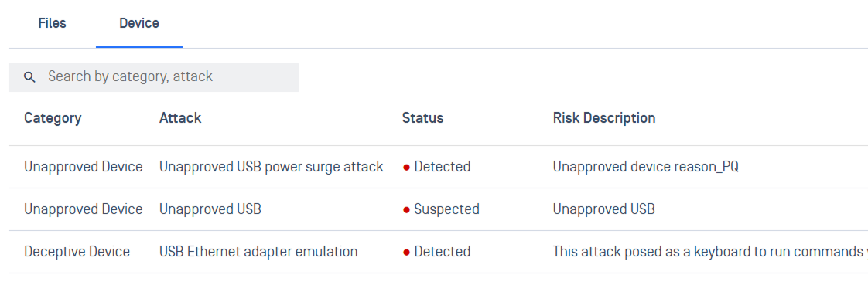Click keyboard attack risk description text
Viewport: 868px width, 285px height.
point(710,252)
